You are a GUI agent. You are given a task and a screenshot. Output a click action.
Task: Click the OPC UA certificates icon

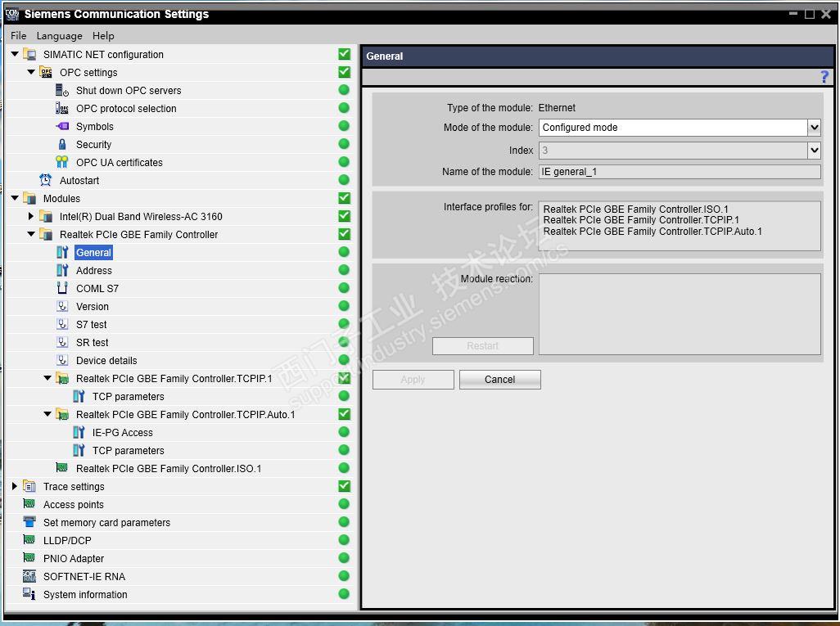[62, 162]
